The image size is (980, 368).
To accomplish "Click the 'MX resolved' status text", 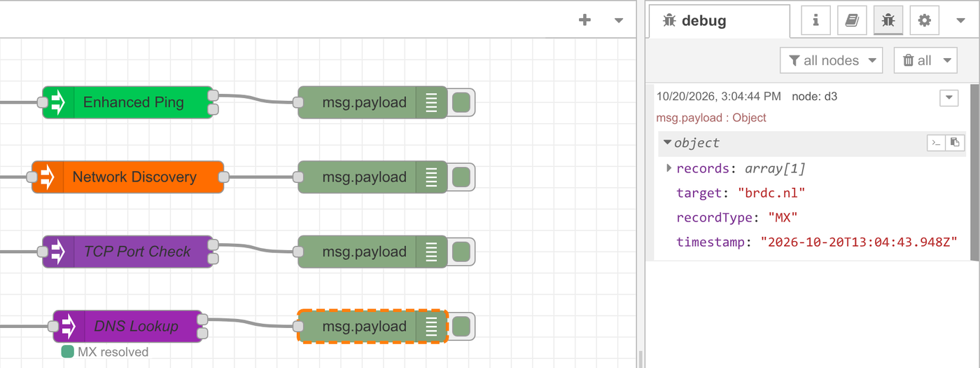I will pos(113,352).
